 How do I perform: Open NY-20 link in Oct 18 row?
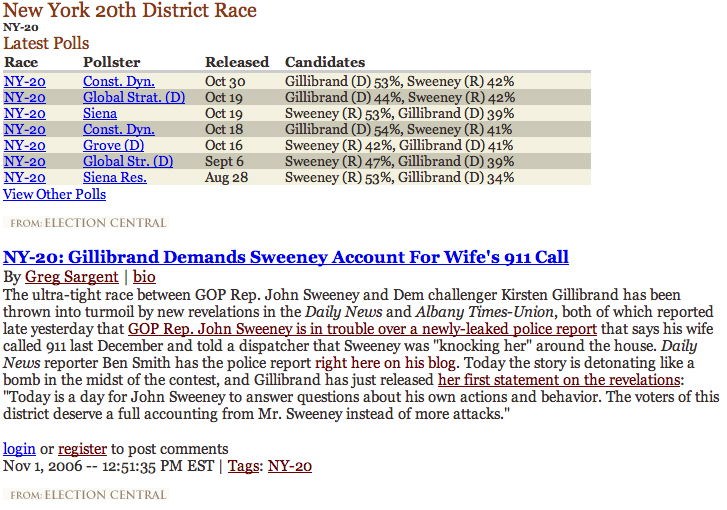point(25,130)
